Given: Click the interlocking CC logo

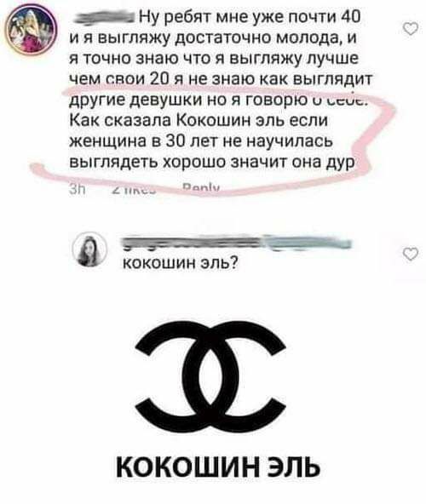Looking at the screenshot, I should coord(210,375).
